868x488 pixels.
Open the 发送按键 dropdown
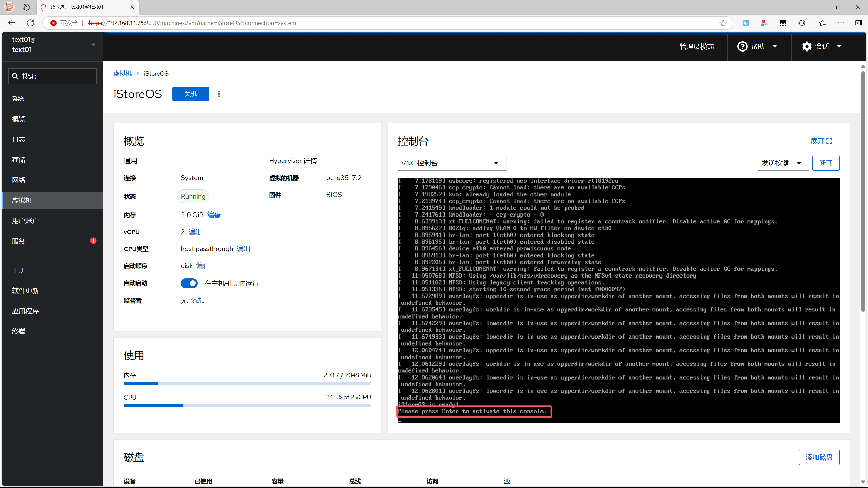pos(783,163)
